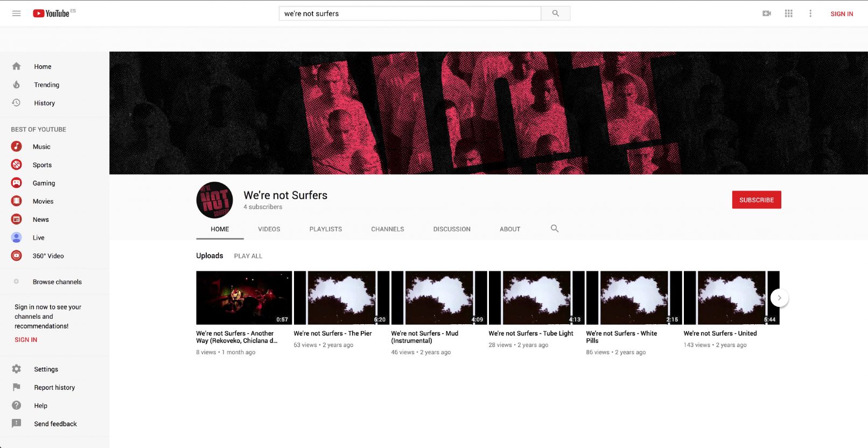Click the search magnifier button
Image resolution: width=868 pixels, height=448 pixels.
(x=555, y=13)
